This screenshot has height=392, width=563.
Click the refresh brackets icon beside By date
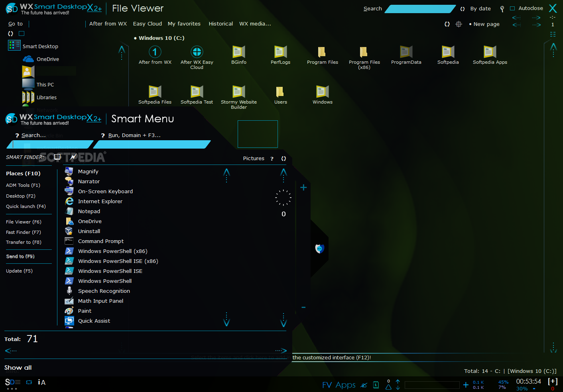(x=463, y=9)
